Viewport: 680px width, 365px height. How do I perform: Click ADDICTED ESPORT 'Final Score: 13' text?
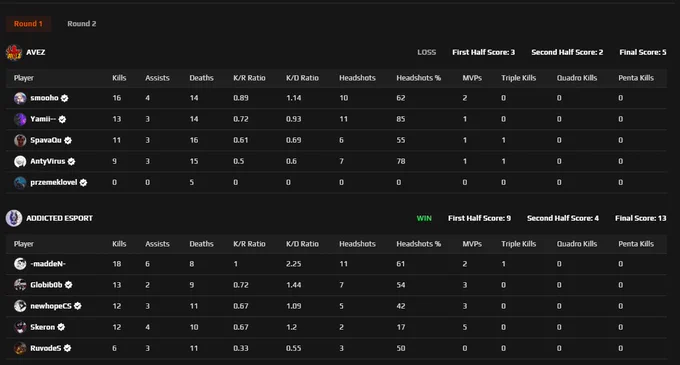tap(641, 218)
